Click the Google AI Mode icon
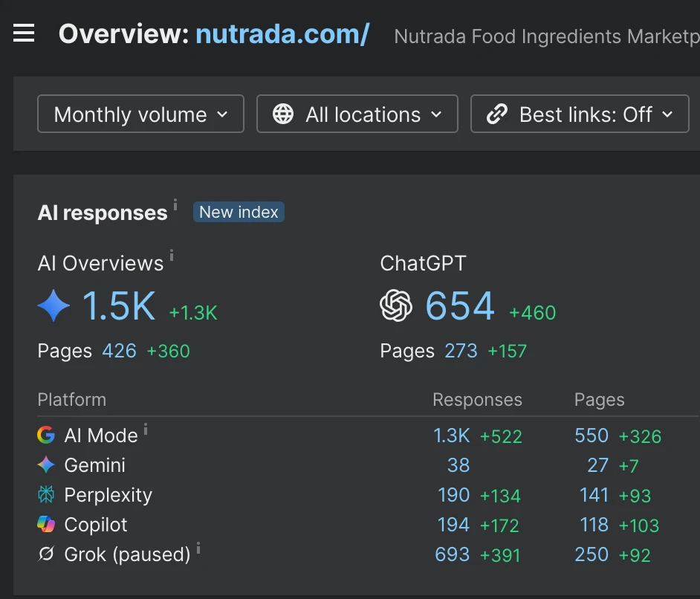Image resolution: width=700 pixels, height=599 pixels. click(x=46, y=436)
